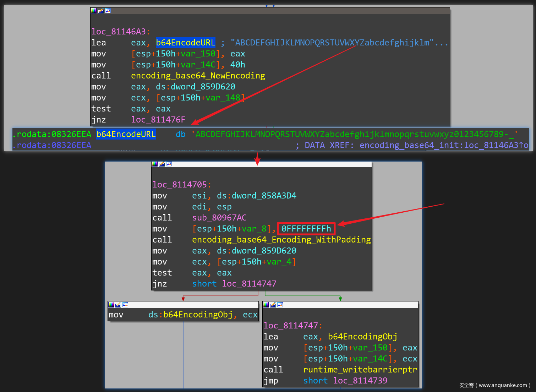
Task: Click the color palette icon on loc_81146A3 node
Action: 94,11
